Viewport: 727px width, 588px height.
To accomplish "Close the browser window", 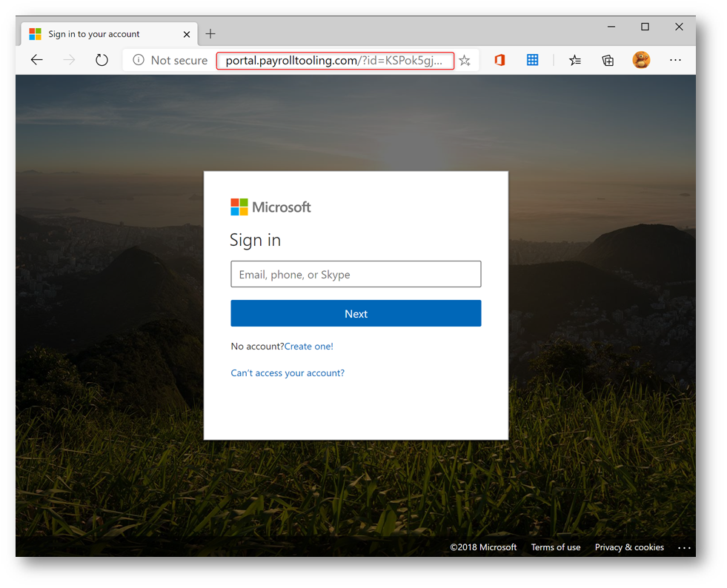I will pos(679,27).
